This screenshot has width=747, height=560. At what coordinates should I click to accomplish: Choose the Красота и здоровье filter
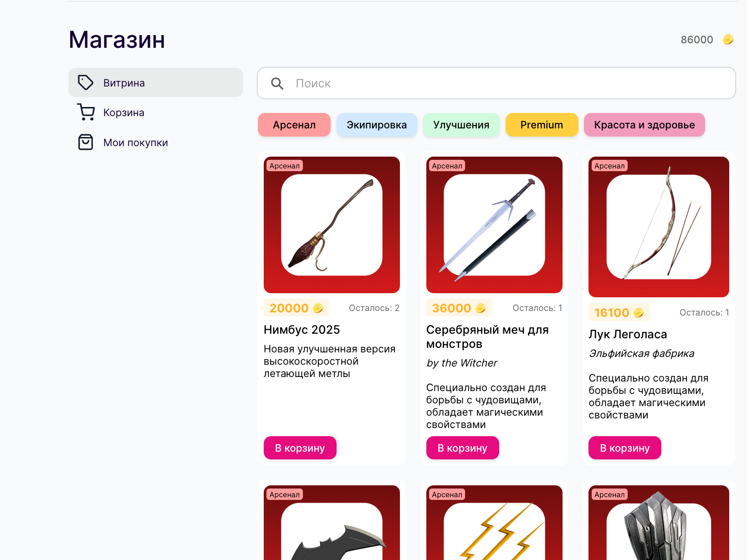[x=645, y=125]
